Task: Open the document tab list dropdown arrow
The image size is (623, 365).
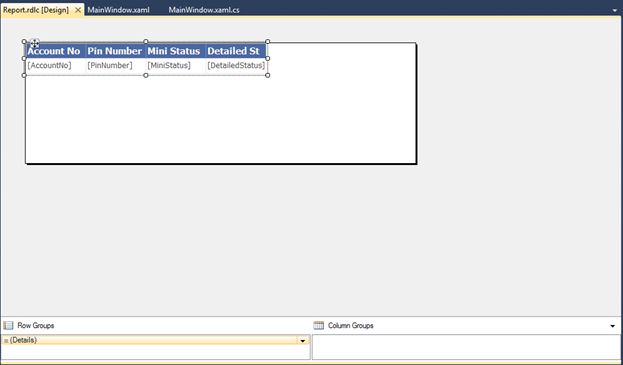Action: (615, 10)
